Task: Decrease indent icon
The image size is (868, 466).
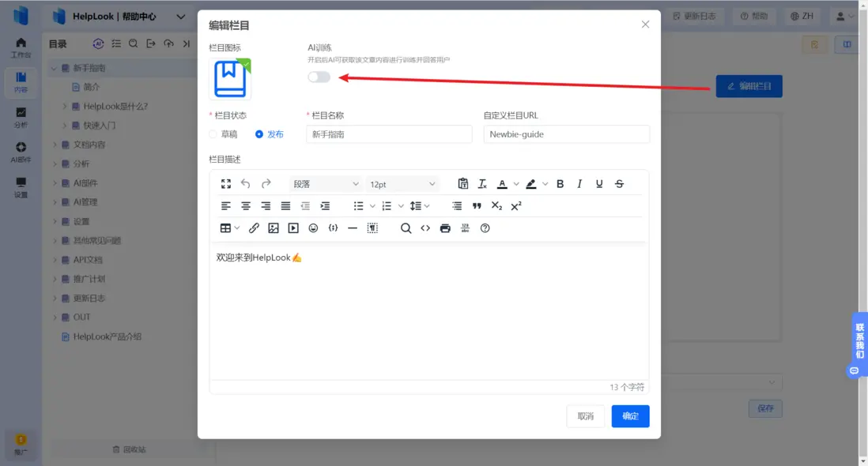Action: click(x=305, y=206)
